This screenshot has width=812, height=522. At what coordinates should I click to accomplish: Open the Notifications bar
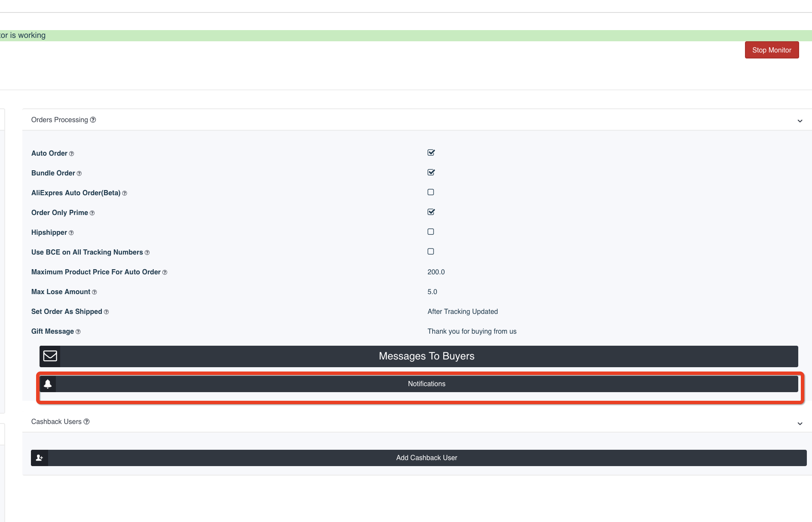pos(419,384)
